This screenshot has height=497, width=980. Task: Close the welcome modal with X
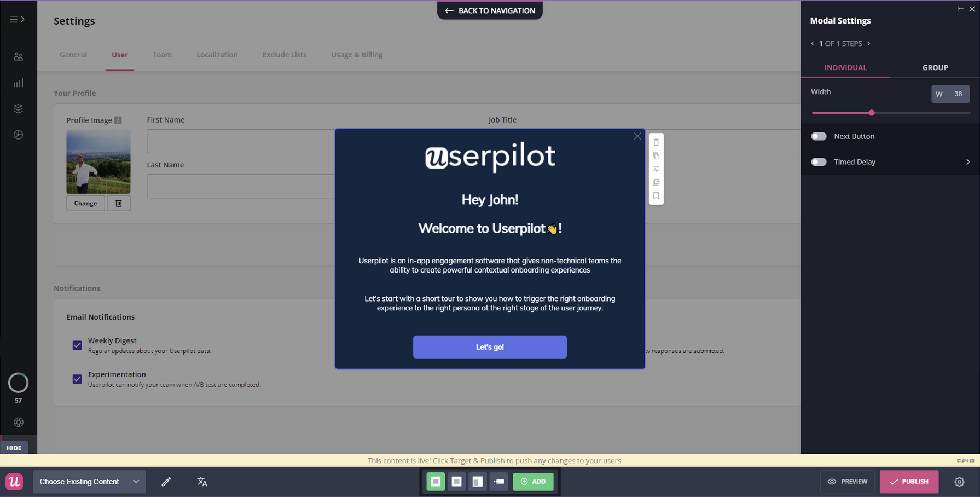(637, 136)
